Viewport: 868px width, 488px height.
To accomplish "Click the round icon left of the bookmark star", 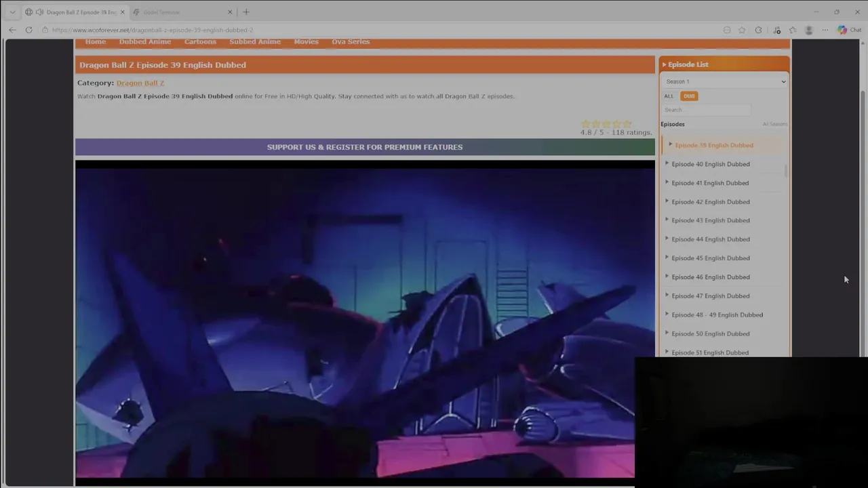I will pyautogui.click(x=727, y=30).
